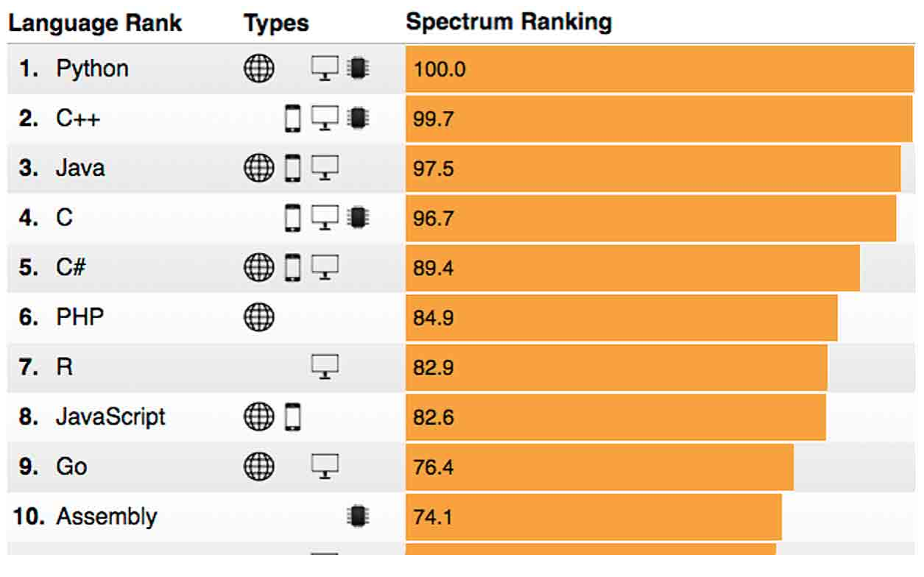The image size is (924, 577).
Task: Click the mobile phone icon in Java row
Action: point(293,168)
